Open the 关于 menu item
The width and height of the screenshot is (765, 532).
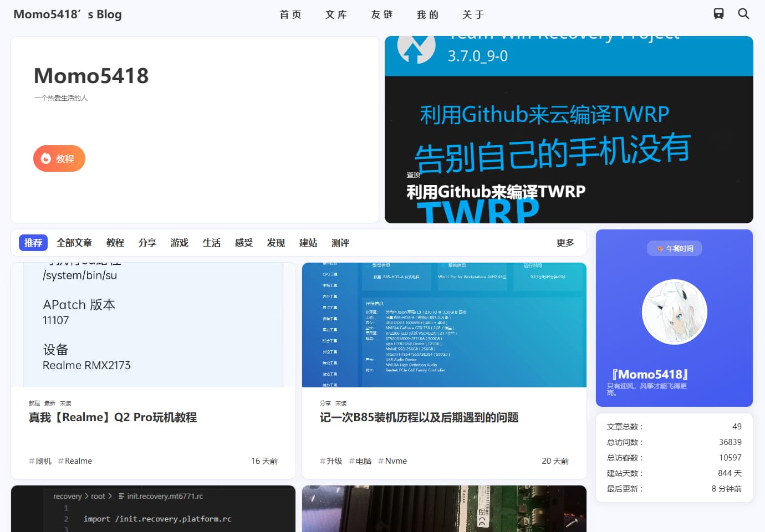point(473,14)
